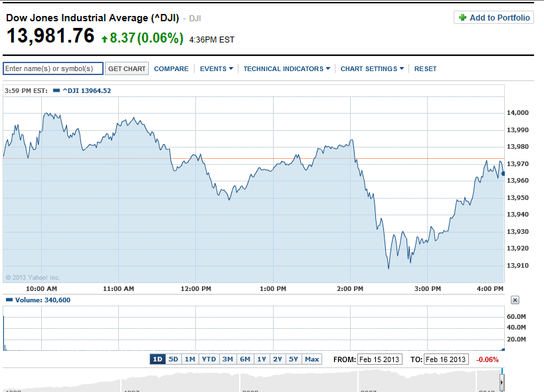
Task: Select the 5D range tab
Action: (173, 359)
